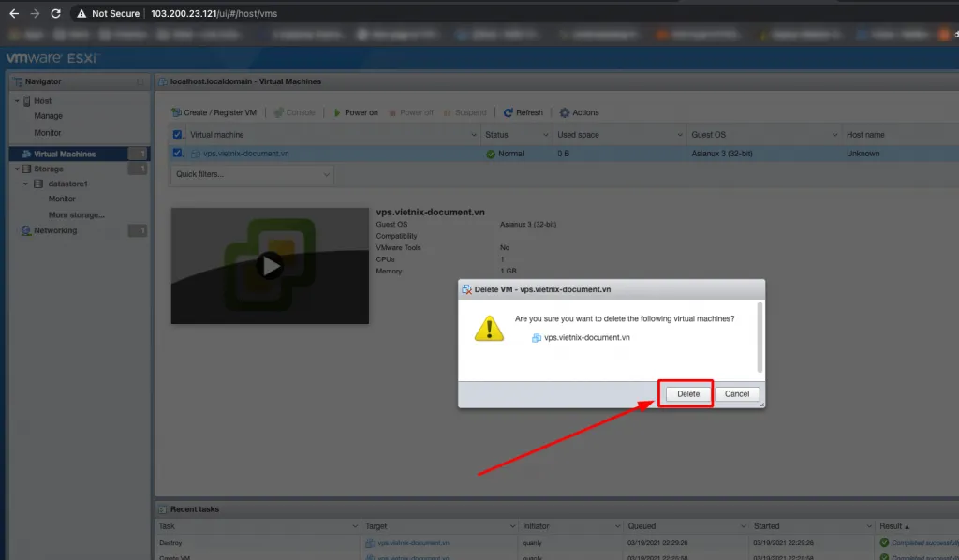Click Power on in the toolbar
Screen dimensions: 959x560
click(355, 112)
